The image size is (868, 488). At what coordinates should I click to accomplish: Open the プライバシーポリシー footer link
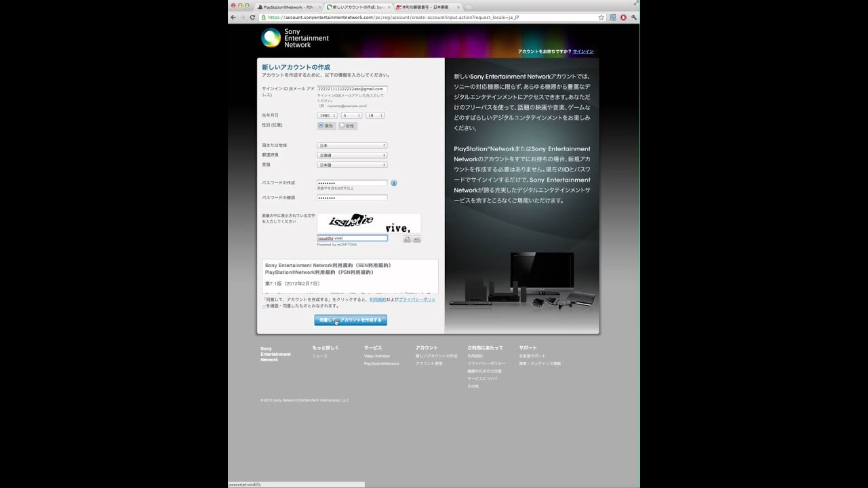point(486,363)
